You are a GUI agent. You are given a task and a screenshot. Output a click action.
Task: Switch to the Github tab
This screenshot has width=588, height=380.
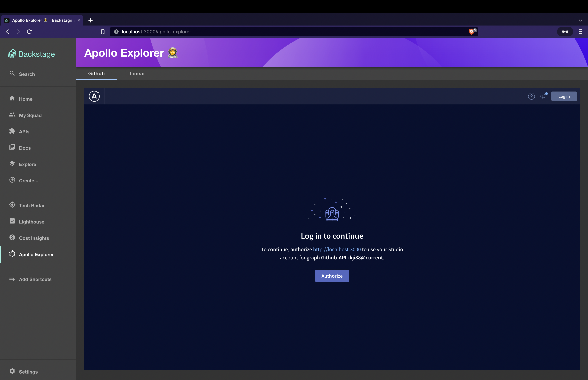click(96, 73)
